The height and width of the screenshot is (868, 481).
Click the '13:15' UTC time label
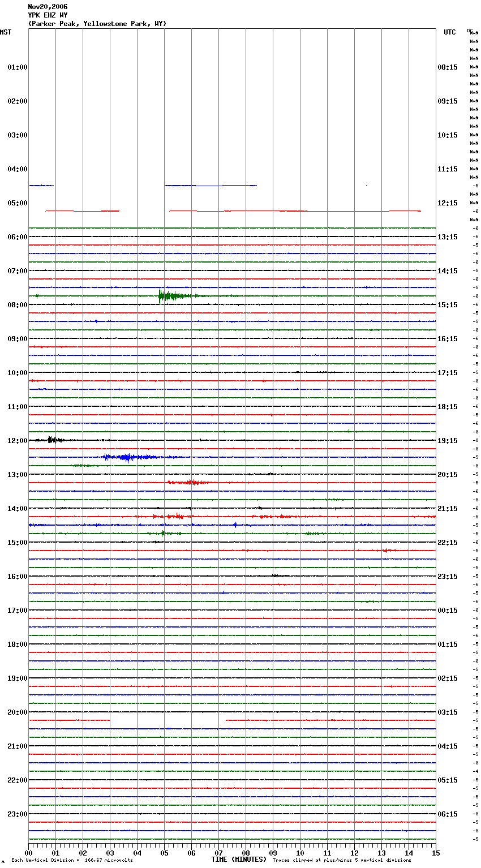click(448, 237)
